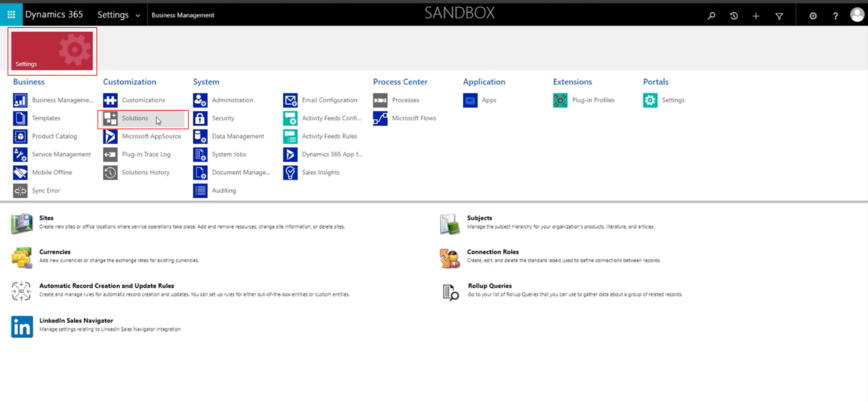The width and height of the screenshot is (868, 403).
Task: Open the Connection Roles link
Action: pos(493,252)
